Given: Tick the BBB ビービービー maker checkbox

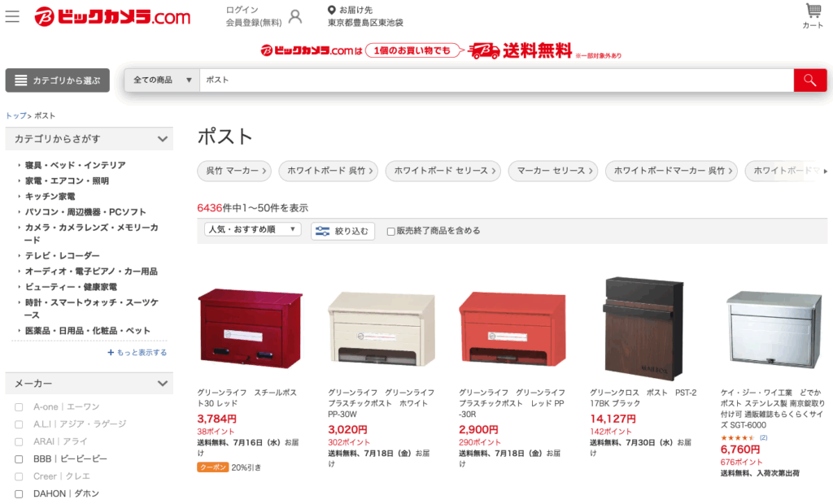Looking at the screenshot, I should point(20,459).
